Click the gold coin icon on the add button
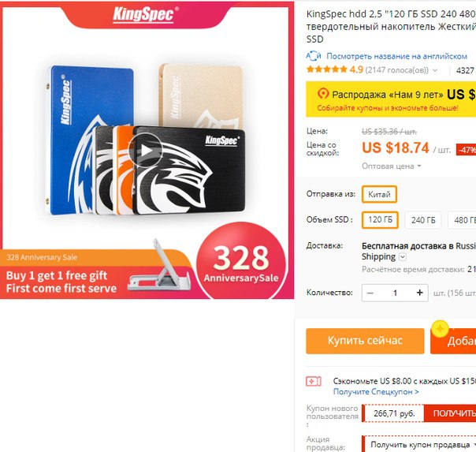This screenshot has width=476, height=452. point(441,329)
